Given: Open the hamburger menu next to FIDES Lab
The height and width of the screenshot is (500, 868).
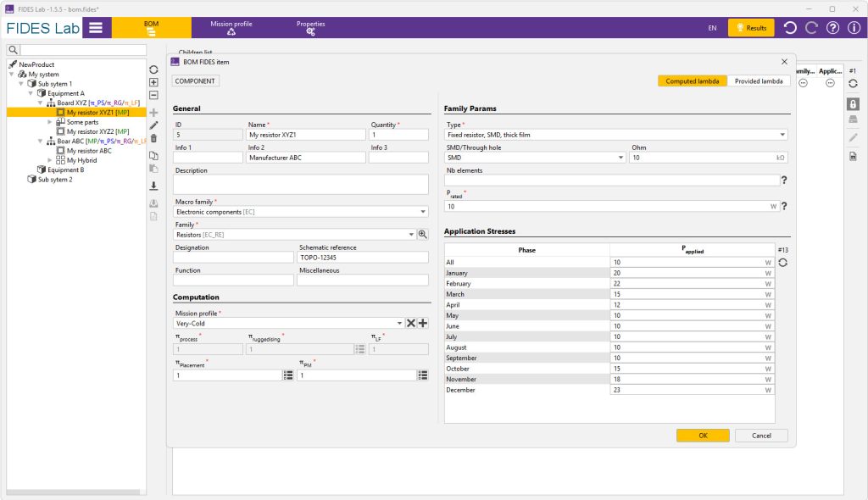Looking at the screenshot, I should tap(96, 28).
